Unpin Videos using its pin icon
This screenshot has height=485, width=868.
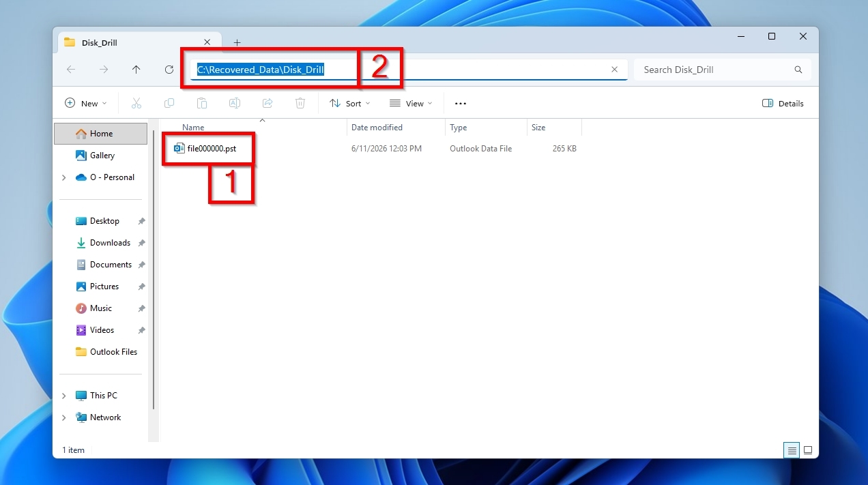[x=141, y=330]
